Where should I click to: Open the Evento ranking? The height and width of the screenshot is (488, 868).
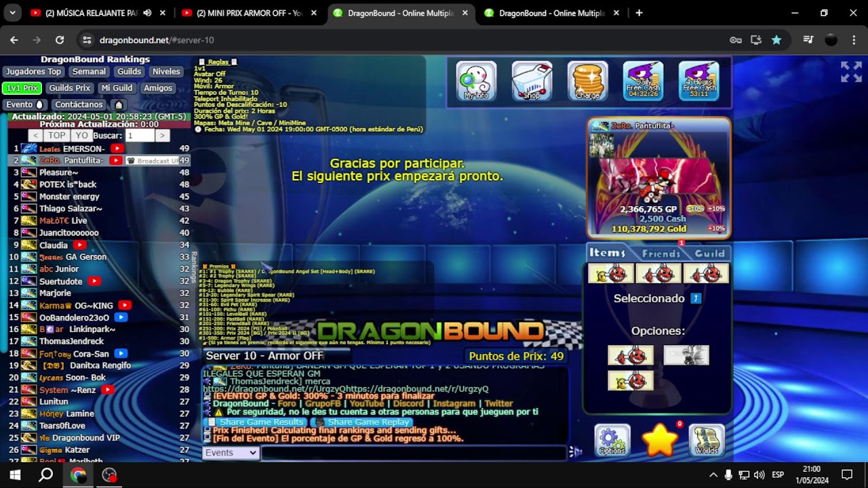tap(24, 105)
